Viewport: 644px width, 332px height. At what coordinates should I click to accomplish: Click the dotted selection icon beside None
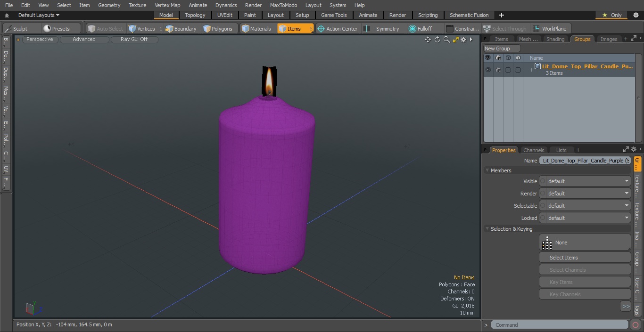pyautogui.click(x=547, y=243)
